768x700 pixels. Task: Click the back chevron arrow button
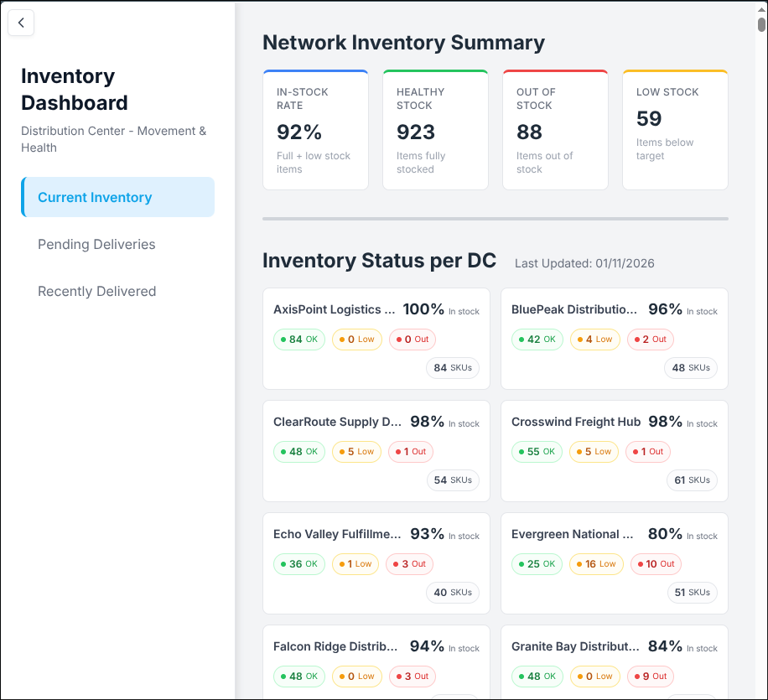(x=21, y=23)
